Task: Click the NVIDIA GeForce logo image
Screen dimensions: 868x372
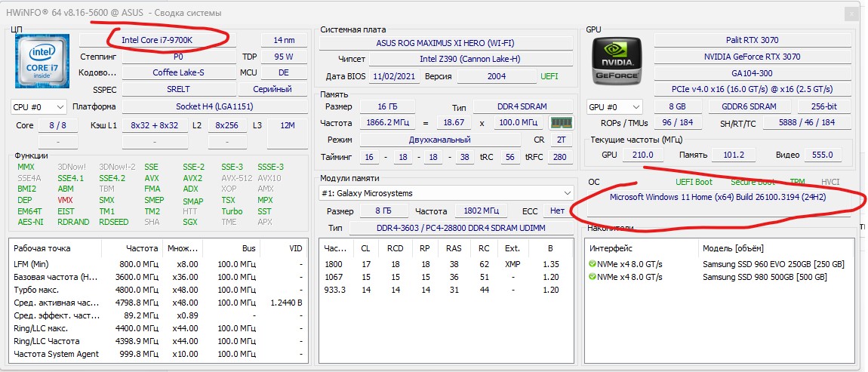Action: [617, 61]
